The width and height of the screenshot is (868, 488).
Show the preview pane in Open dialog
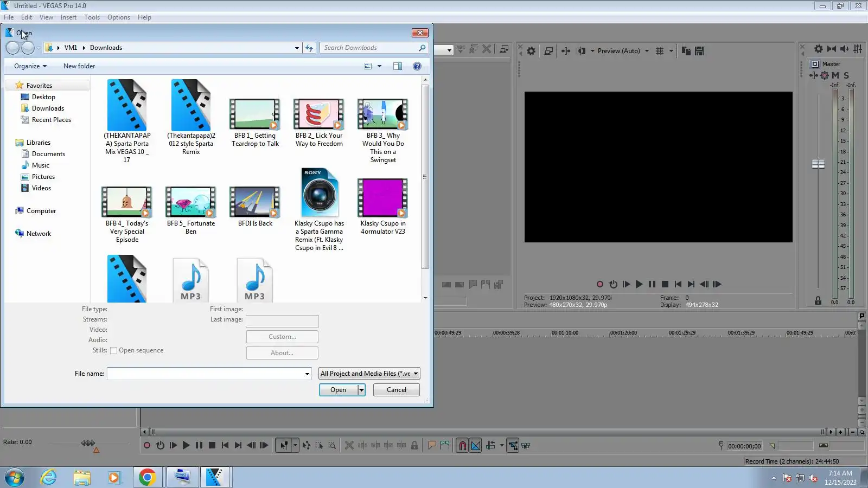coord(398,66)
